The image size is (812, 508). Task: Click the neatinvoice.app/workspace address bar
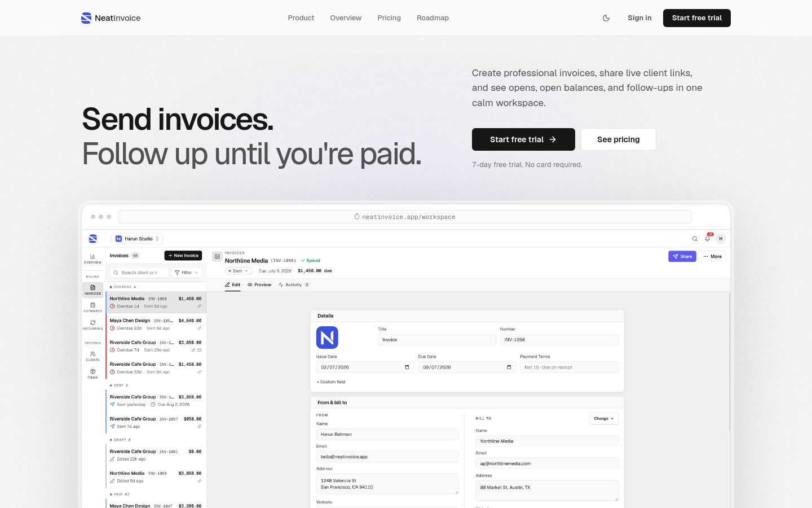tap(405, 217)
